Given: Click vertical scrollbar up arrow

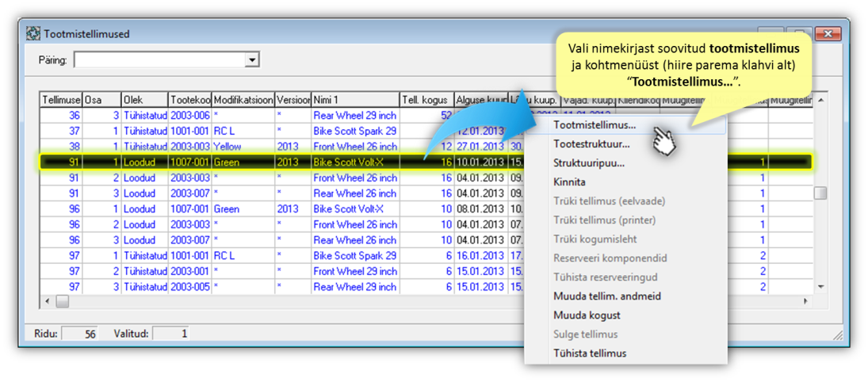Looking at the screenshot, I should 820,100.
